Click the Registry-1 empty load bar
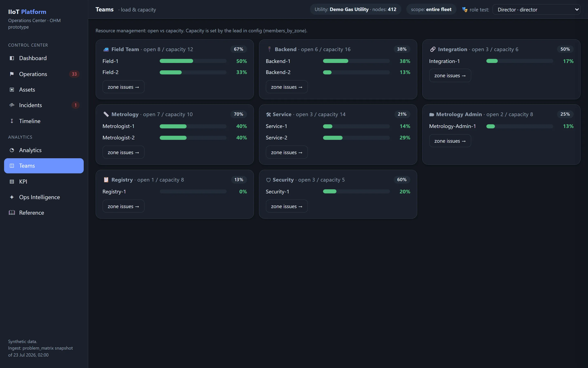This screenshot has width=588, height=368. pyautogui.click(x=193, y=192)
